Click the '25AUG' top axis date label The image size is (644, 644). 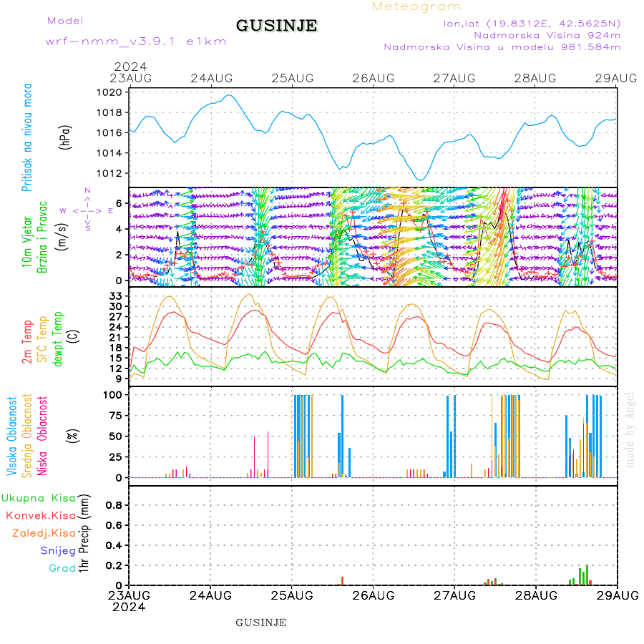[x=293, y=78]
